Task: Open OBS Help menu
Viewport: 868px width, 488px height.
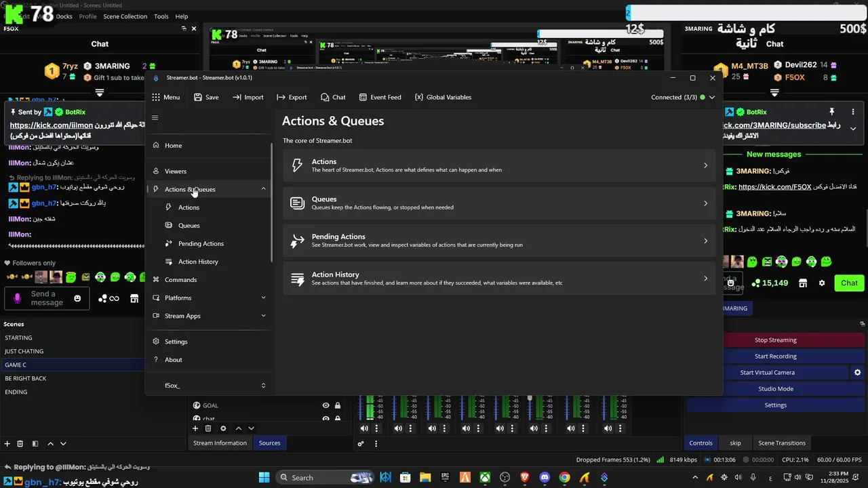Action: click(x=182, y=16)
